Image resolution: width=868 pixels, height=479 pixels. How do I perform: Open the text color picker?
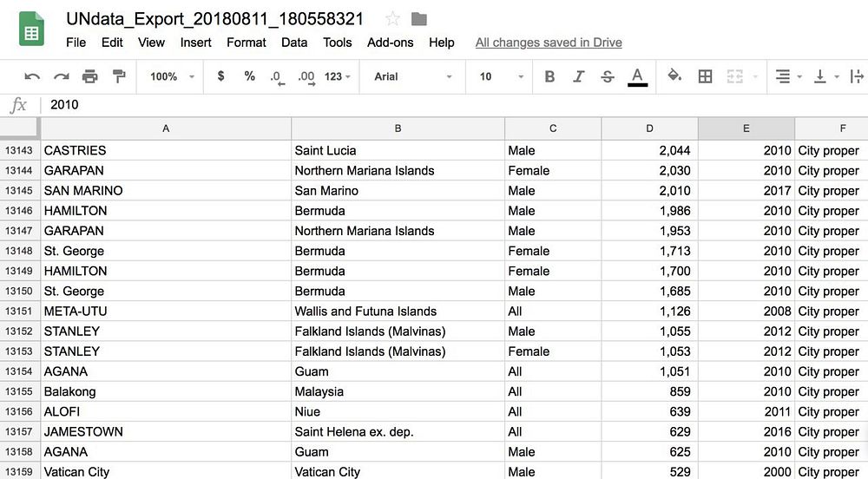click(637, 77)
